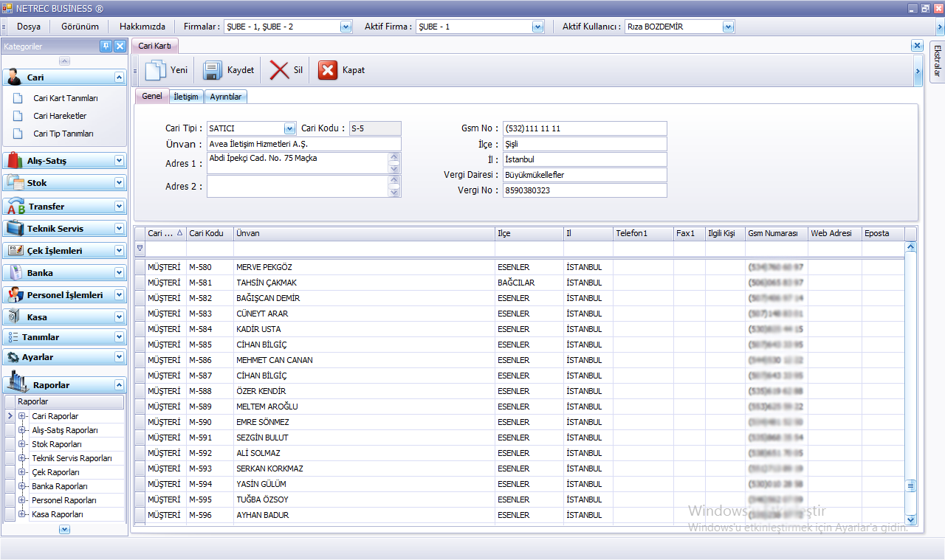Close the Kategoriler panel
The image size is (945, 560).
coord(120,46)
